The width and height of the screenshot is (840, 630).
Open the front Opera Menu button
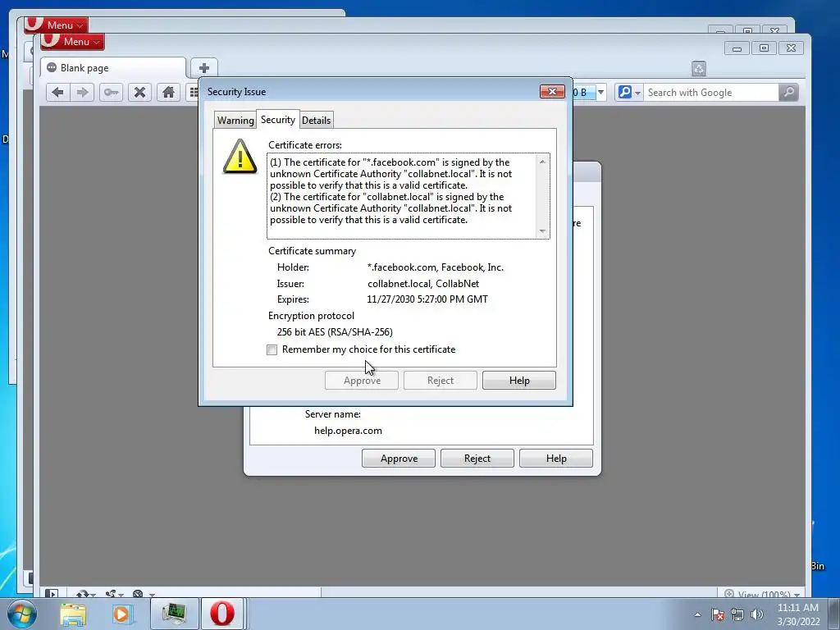click(72, 41)
